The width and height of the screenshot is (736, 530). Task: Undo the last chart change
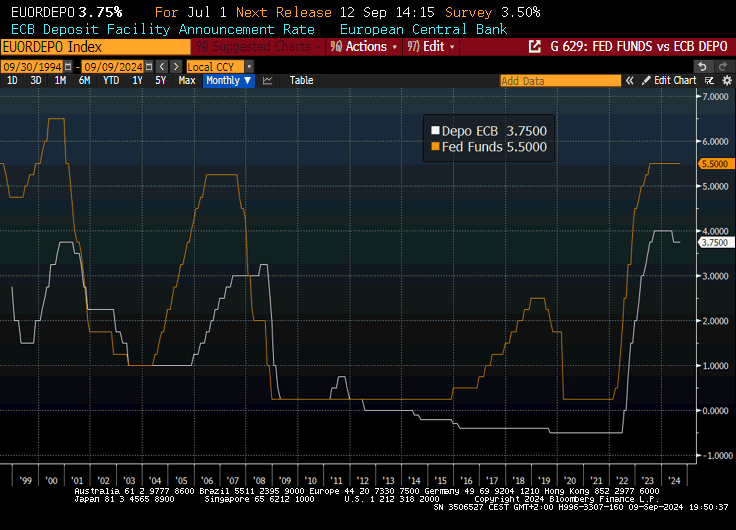(702, 67)
